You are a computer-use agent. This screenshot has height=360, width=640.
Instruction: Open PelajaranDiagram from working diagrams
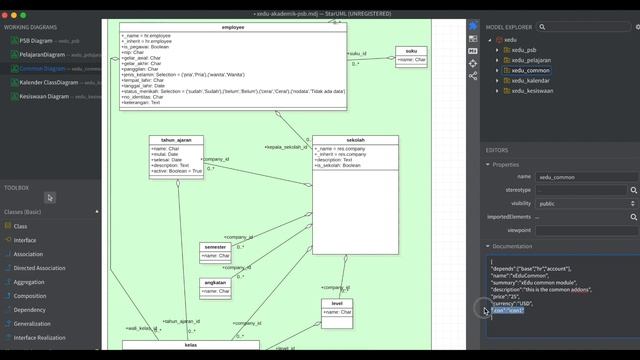[42, 55]
